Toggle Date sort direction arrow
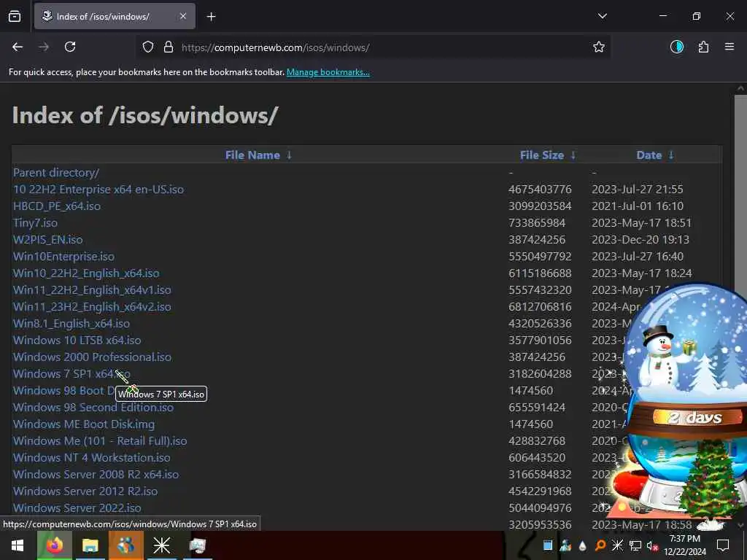 coord(671,155)
